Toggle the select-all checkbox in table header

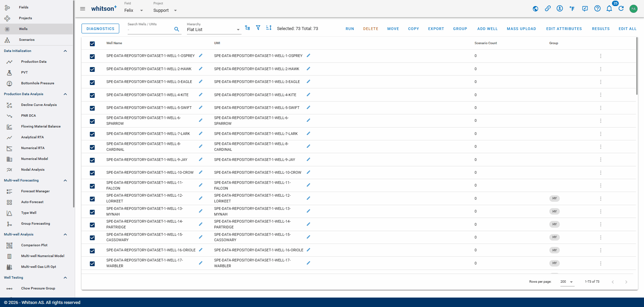(x=92, y=44)
